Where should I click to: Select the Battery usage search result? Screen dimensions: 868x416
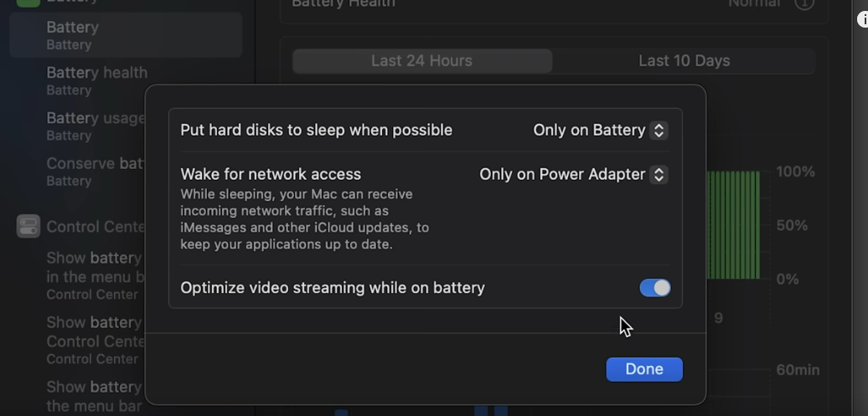pos(95,126)
